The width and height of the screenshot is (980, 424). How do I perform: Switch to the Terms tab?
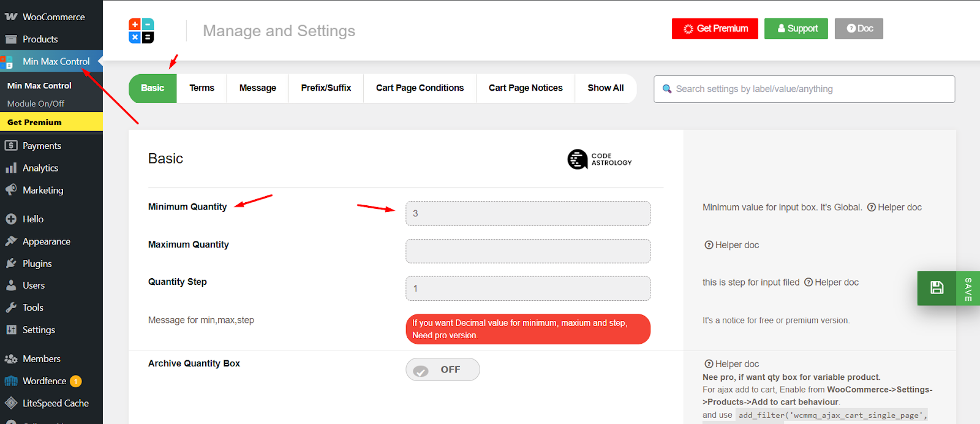202,88
